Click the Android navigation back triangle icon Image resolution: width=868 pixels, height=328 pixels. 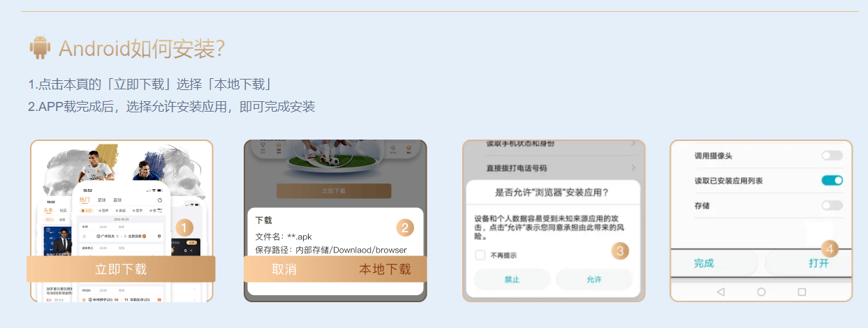click(721, 292)
